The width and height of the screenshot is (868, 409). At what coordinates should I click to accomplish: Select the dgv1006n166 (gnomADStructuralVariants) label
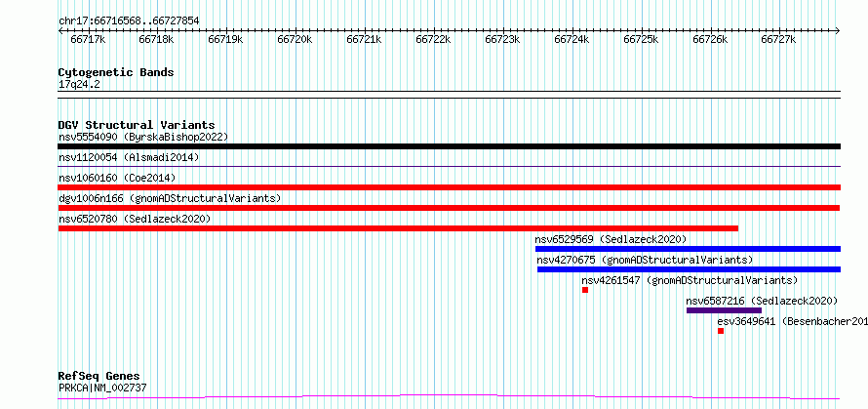pos(170,198)
